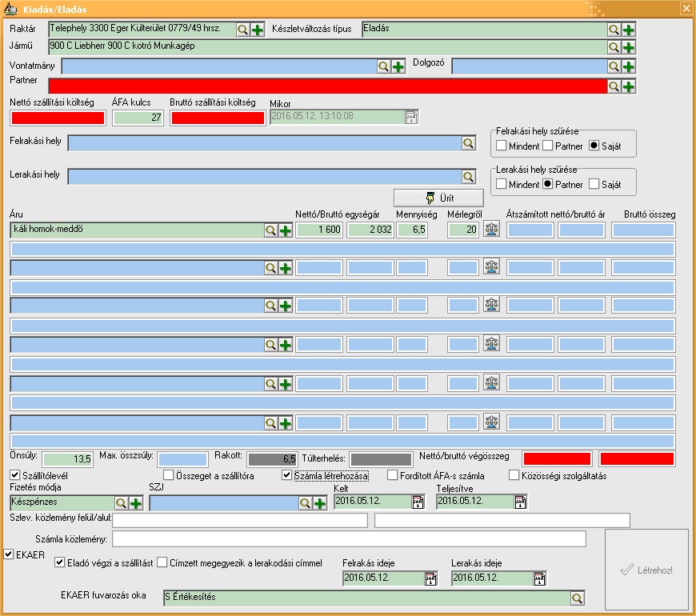This screenshot has height=616, width=696.
Task: Open the Lerakás ideje calendar
Action: click(539, 578)
